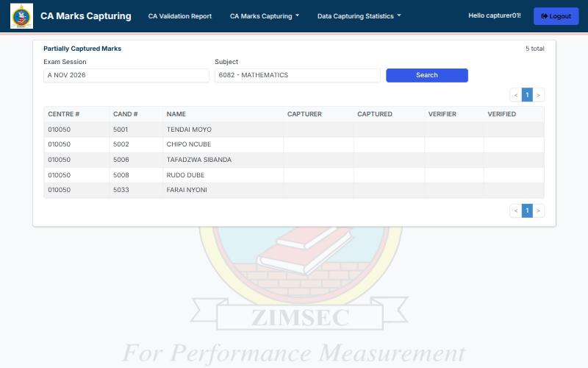Click centre number 010050 in TENDAI MOYO row
This screenshot has width=588, height=368.
point(60,130)
